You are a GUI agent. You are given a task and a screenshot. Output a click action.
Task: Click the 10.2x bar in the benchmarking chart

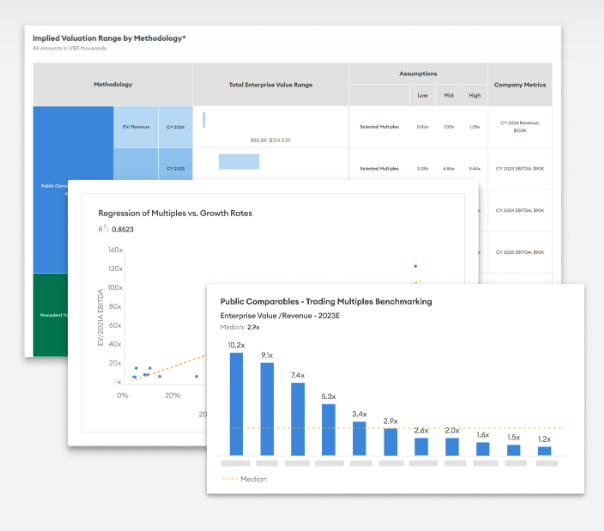pyautogui.click(x=237, y=404)
